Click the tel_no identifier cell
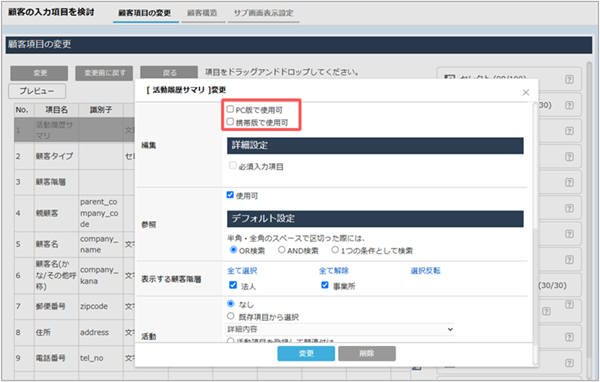600x382 pixels. [101, 358]
